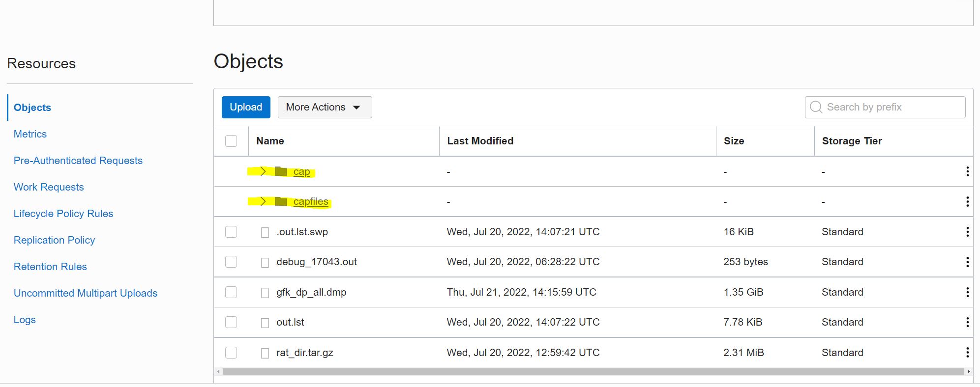Viewport: 980px width, 387px height.
Task: Tick the checkbox for rat_dir.tar.gz
Action: point(231,352)
